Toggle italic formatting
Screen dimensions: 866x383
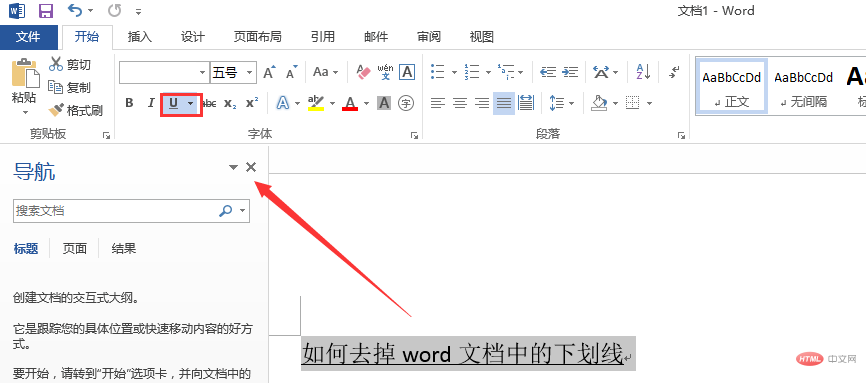151,103
